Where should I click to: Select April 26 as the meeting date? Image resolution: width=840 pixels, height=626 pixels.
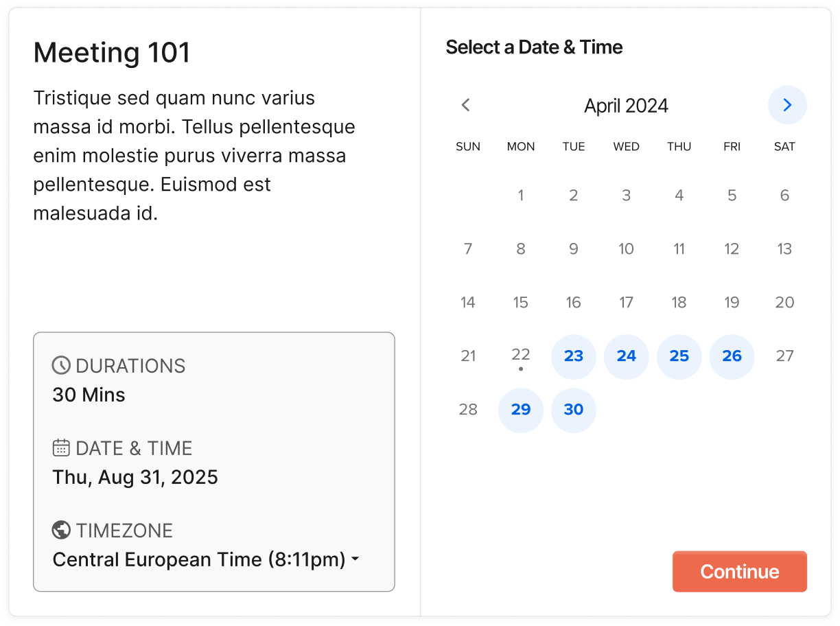tap(732, 356)
